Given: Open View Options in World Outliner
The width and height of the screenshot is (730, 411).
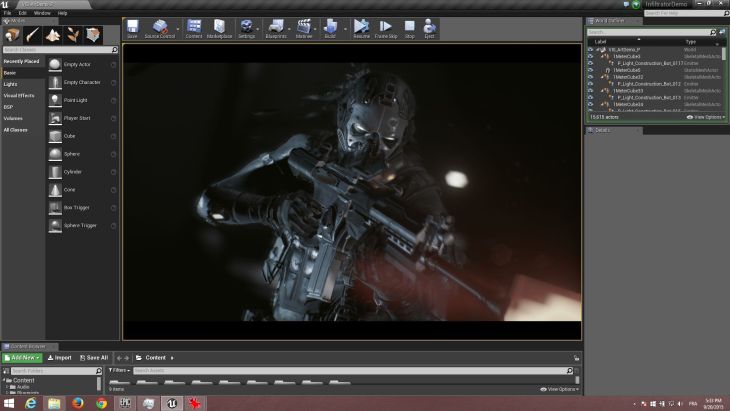Looking at the screenshot, I should pos(706,117).
